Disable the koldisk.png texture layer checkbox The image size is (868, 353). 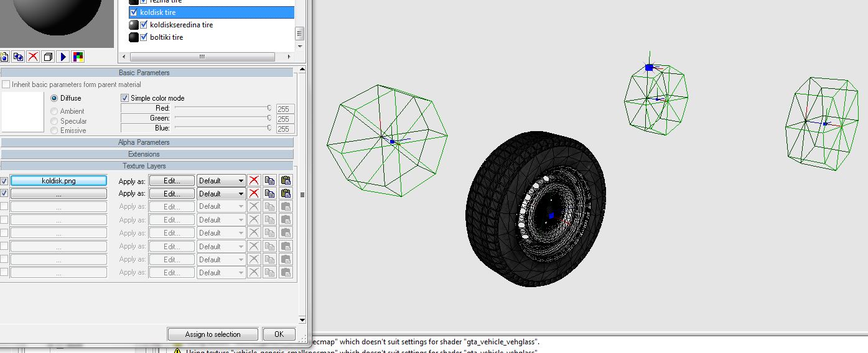[4, 181]
